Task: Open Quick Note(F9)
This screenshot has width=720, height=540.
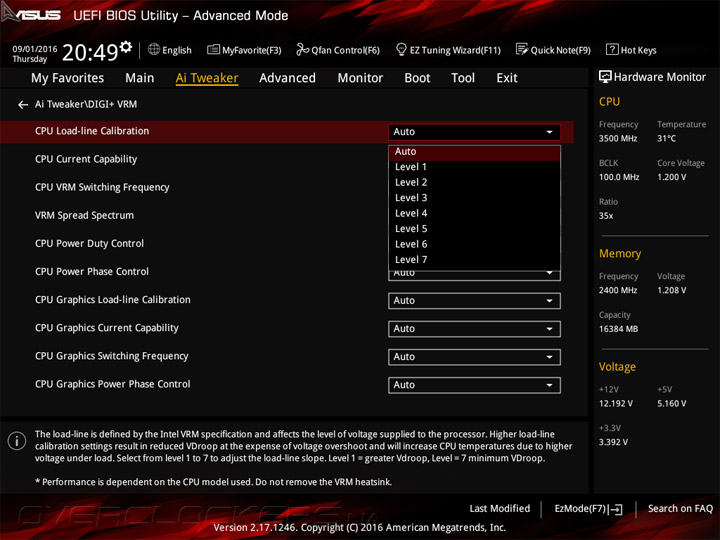Action: [553, 50]
